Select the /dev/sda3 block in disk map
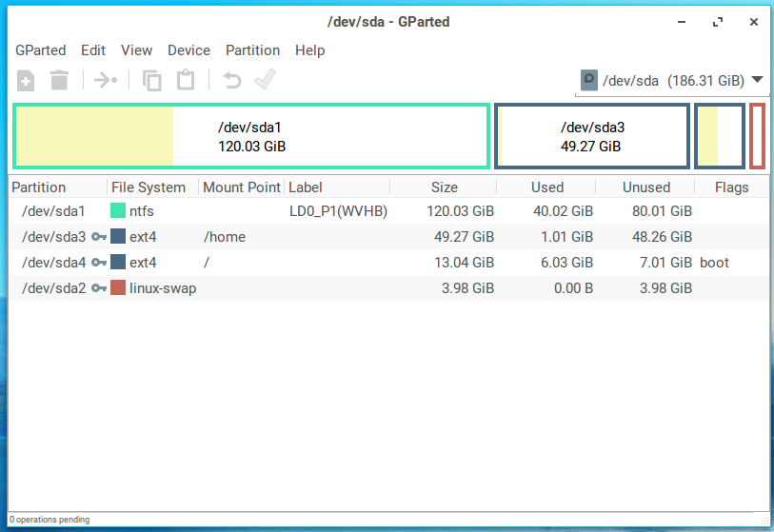The image size is (774, 532). coord(591,136)
